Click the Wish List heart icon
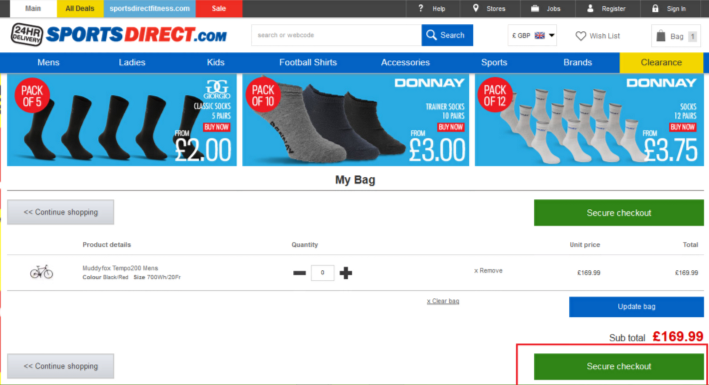Image resolution: width=709 pixels, height=385 pixels. (581, 36)
